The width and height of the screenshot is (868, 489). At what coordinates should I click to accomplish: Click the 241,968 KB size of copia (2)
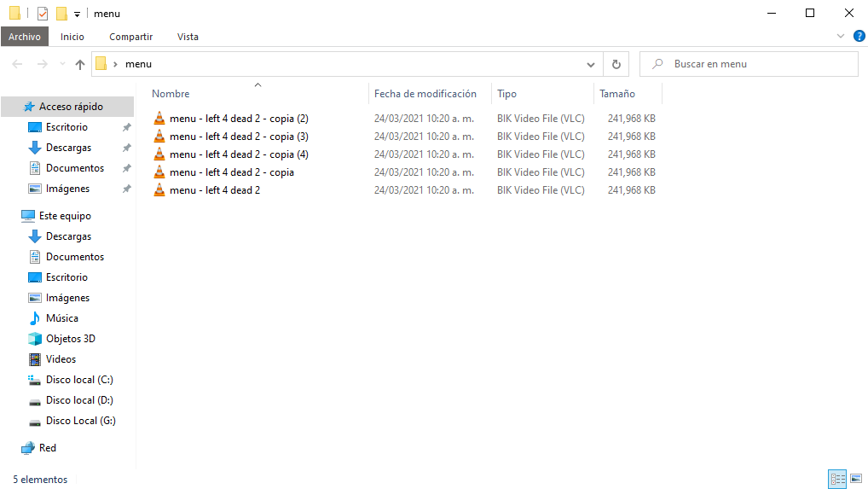click(x=632, y=119)
